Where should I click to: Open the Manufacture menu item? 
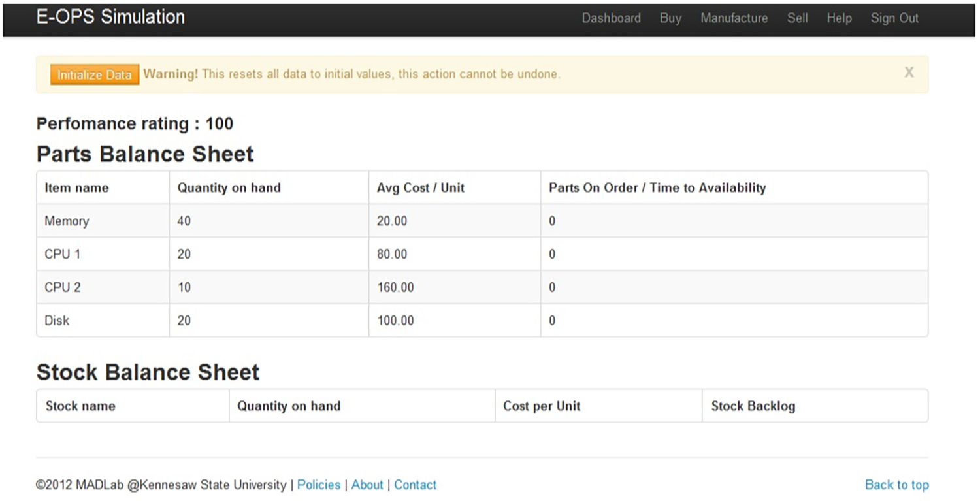tap(734, 18)
